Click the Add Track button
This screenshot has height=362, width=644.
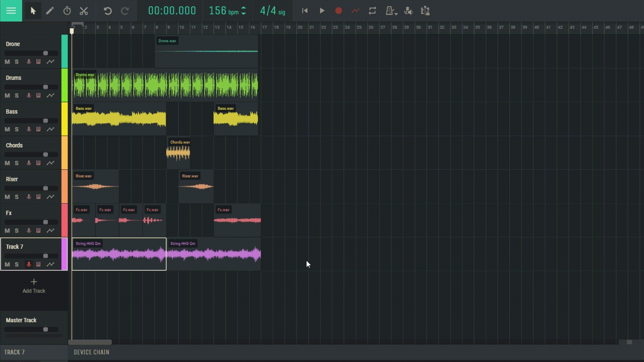[34, 286]
